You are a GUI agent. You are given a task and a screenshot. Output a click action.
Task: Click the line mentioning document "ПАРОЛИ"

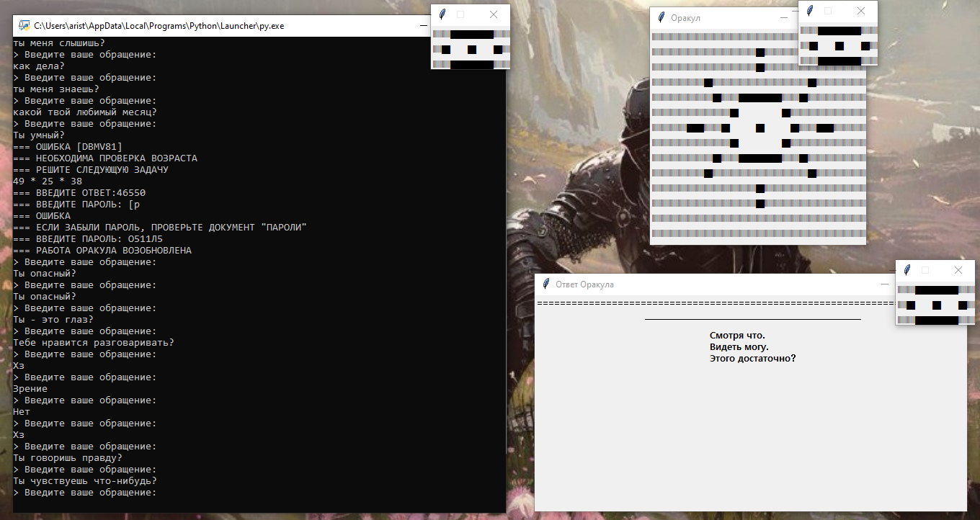click(x=160, y=228)
